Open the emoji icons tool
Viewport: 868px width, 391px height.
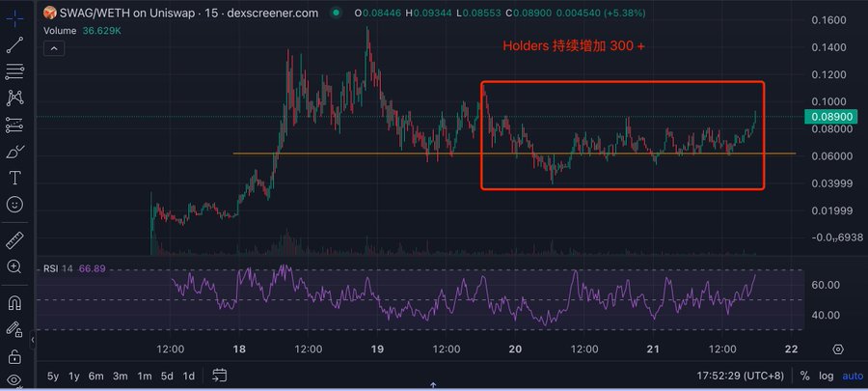click(15, 205)
